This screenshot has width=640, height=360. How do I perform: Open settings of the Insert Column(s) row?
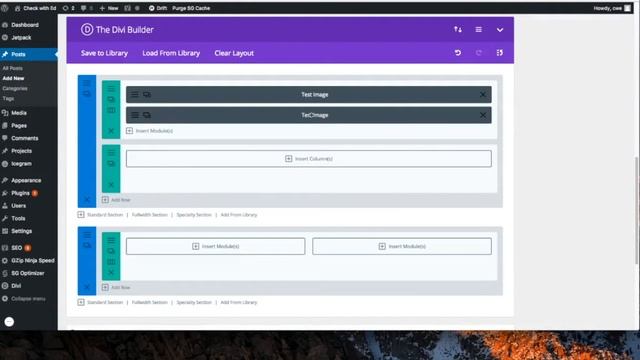(x=111, y=153)
